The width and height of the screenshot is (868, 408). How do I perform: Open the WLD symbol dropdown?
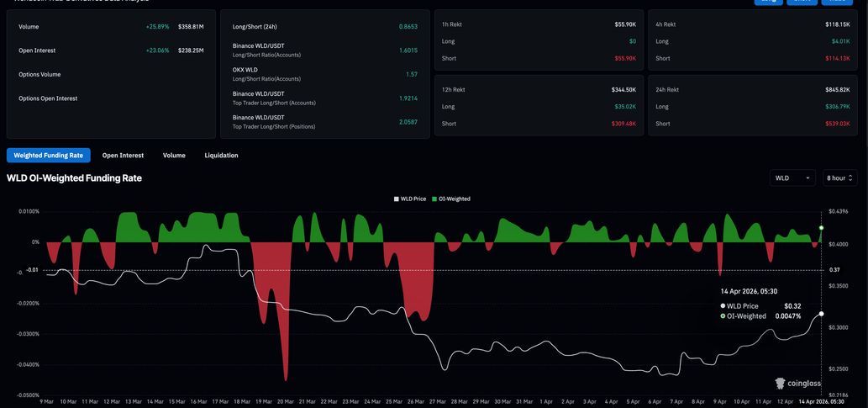(792, 178)
